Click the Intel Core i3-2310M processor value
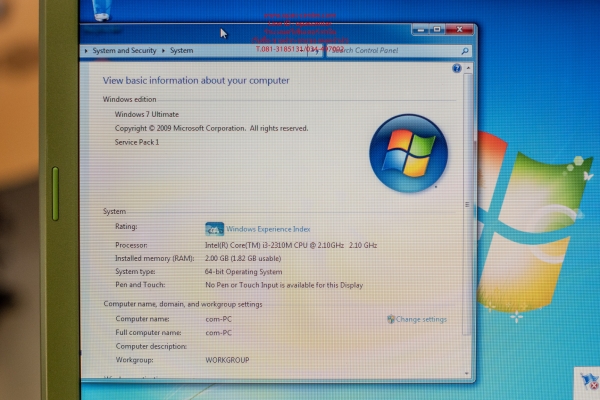This screenshot has height=400, width=600. 291,245
